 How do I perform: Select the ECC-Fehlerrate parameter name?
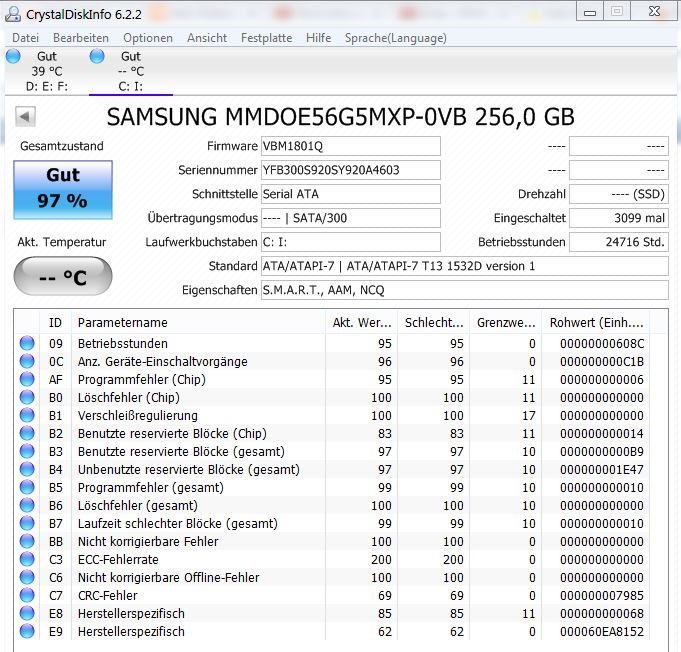[x=118, y=559]
